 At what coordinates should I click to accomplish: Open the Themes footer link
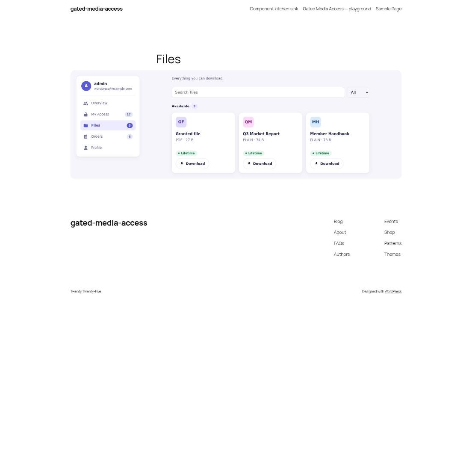[392, 254]
